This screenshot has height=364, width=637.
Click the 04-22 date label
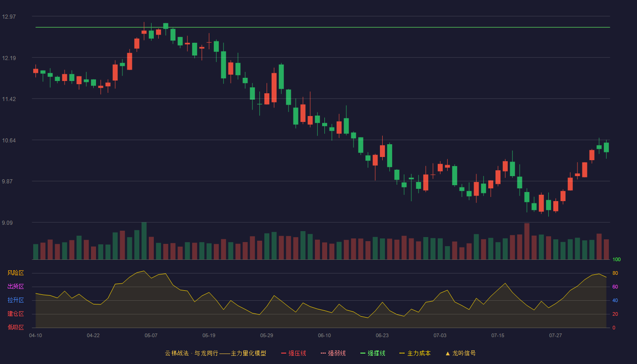[x=93, y=335]
